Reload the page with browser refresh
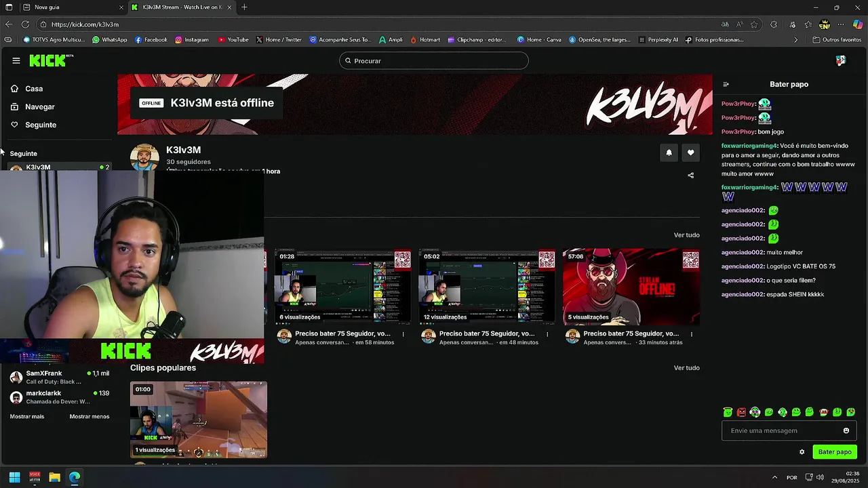Screen dimensions: 868x488 [x=25, y=24]
